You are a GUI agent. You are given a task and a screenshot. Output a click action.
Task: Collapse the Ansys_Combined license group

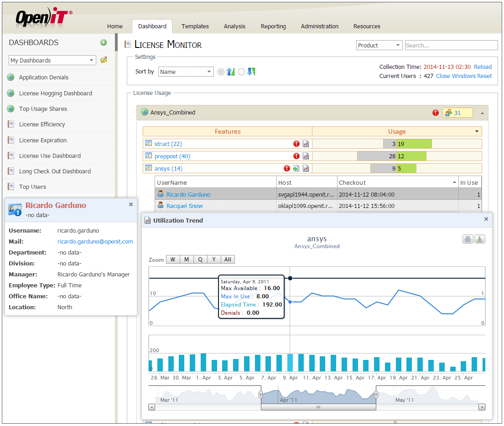point(482,113)
